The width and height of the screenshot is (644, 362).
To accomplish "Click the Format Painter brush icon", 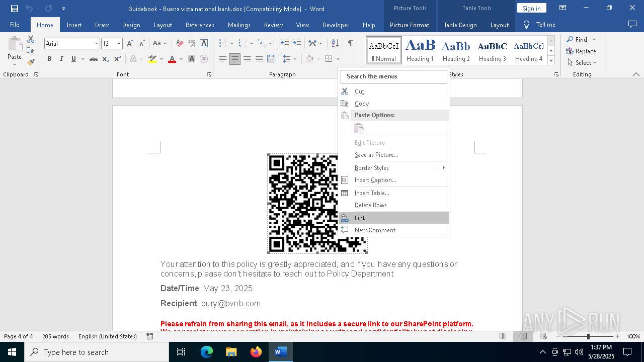I will [31, 62].
